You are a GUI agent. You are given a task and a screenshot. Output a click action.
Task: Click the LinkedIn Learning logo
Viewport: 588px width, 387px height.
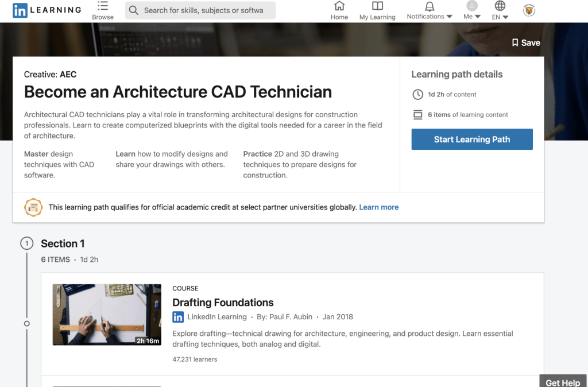tap(47, 10)
